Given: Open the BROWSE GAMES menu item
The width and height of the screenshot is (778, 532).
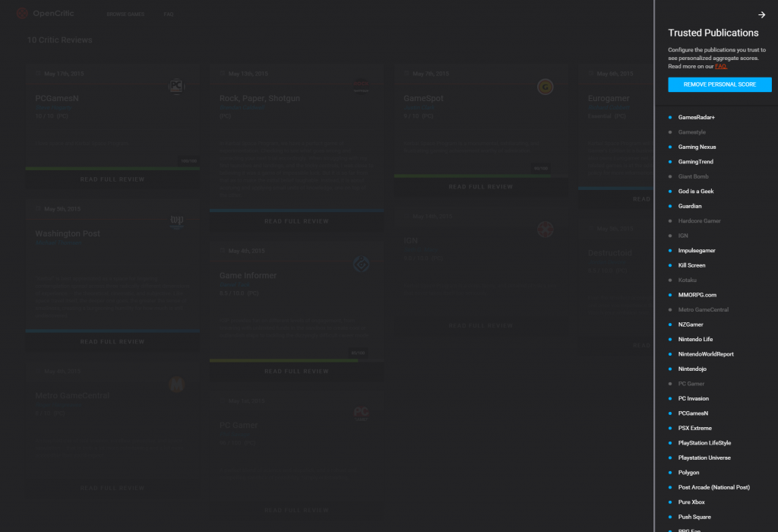Looking at the screenshot, I should point(125,14).
